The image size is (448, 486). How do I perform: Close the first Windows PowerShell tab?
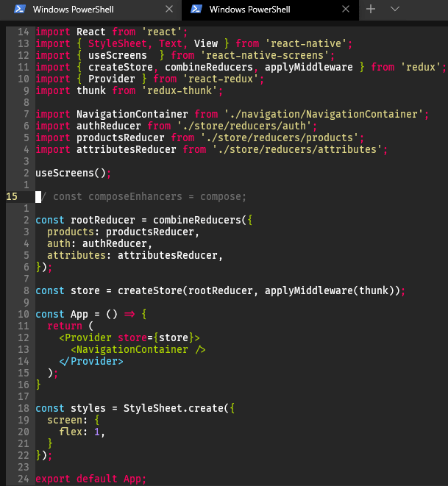tap(169, 10)
